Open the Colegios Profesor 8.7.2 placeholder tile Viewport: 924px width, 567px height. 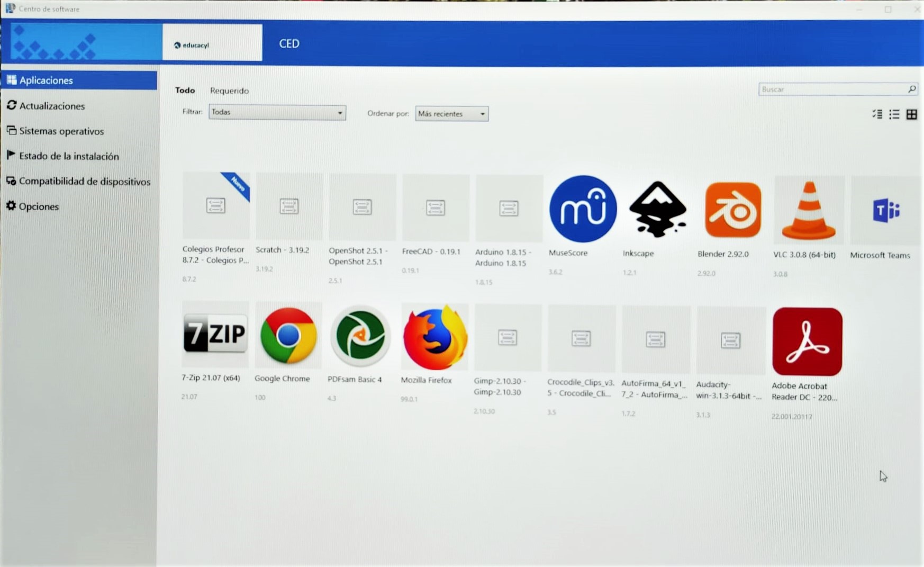pyautogui.click(x=216, y=205)
